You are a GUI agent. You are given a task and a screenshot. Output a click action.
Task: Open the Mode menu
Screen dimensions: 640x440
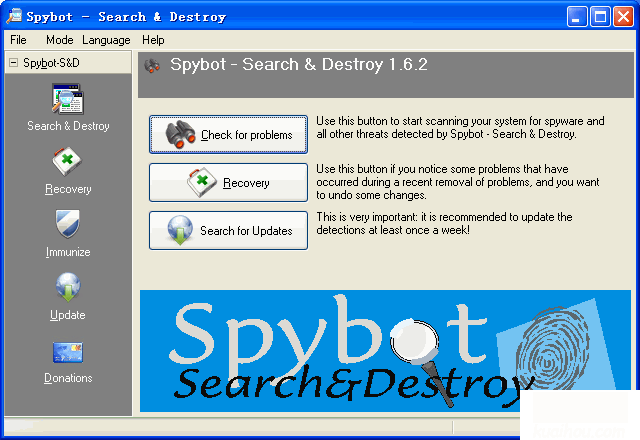pos(59,40)
